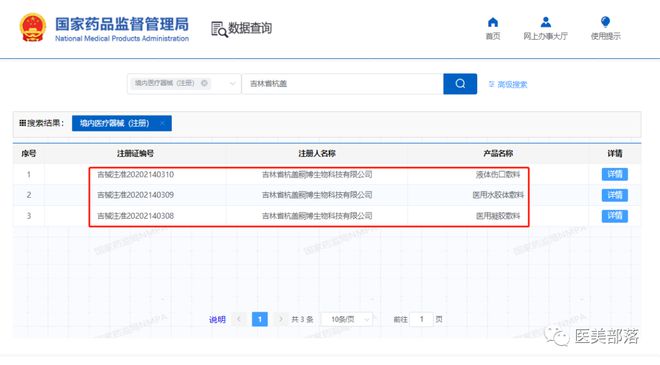The width and height of the screenshot is (660, 365).
Task: Click the 数据查询 search document icon
Action: click(x=219, y=29)
